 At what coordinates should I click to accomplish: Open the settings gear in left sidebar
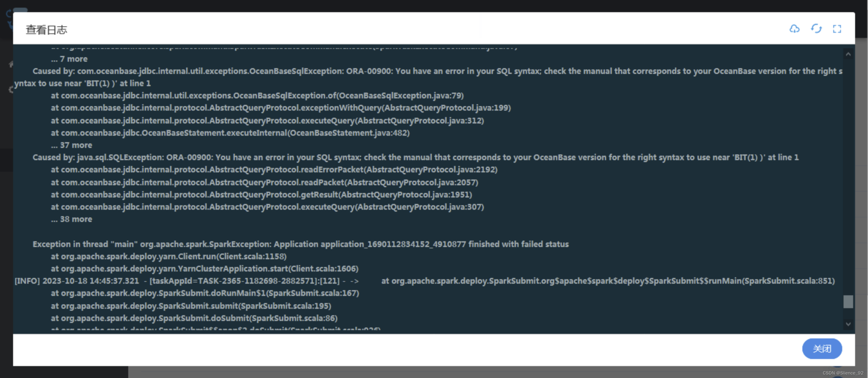point(11,89)
